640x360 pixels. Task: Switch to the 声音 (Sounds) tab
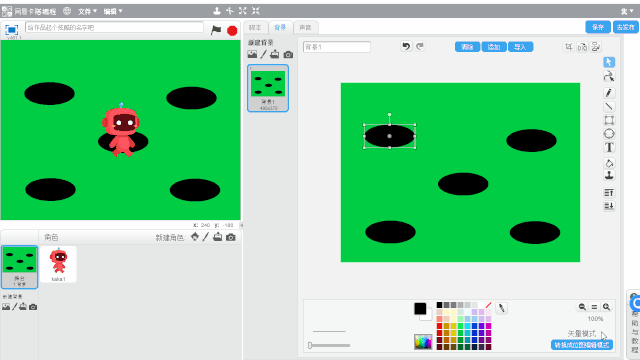(305, 27)
